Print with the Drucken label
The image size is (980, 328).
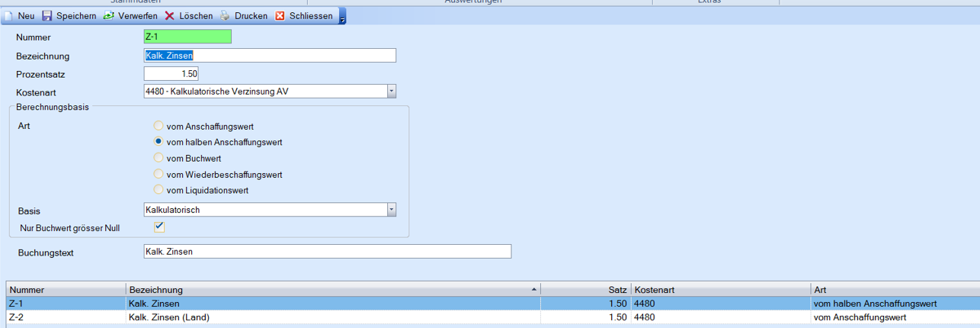(x=251, y=16)
